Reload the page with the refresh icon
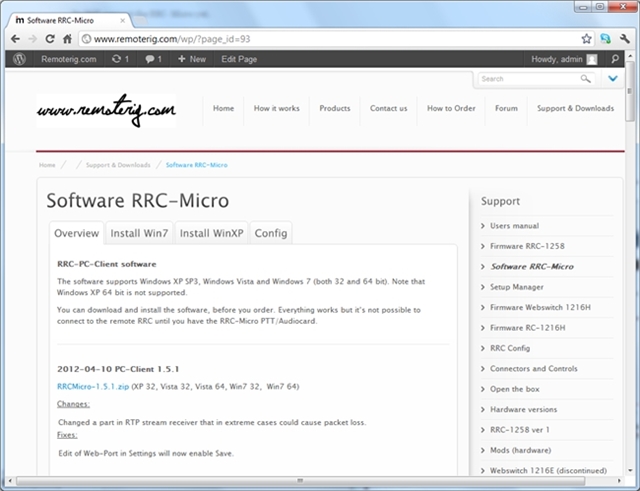 pos(50,39)
